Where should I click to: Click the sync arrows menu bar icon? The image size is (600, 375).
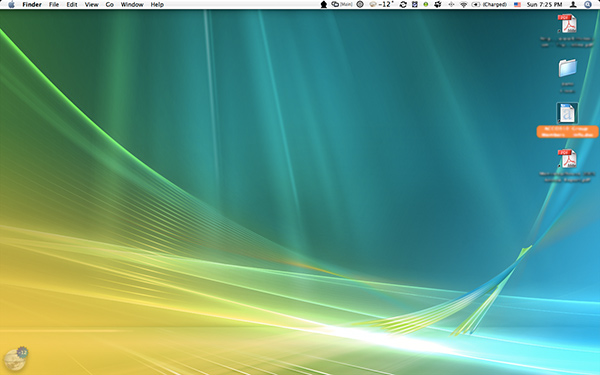403,5
